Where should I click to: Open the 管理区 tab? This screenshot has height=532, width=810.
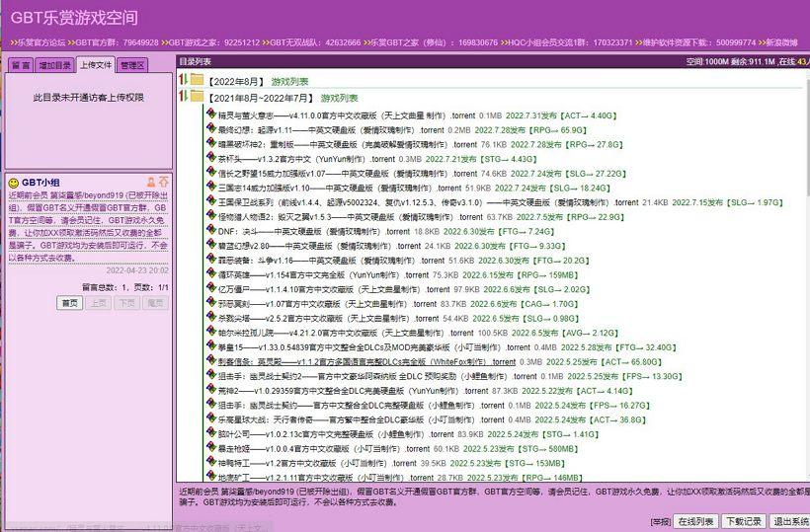pos(132,65)
